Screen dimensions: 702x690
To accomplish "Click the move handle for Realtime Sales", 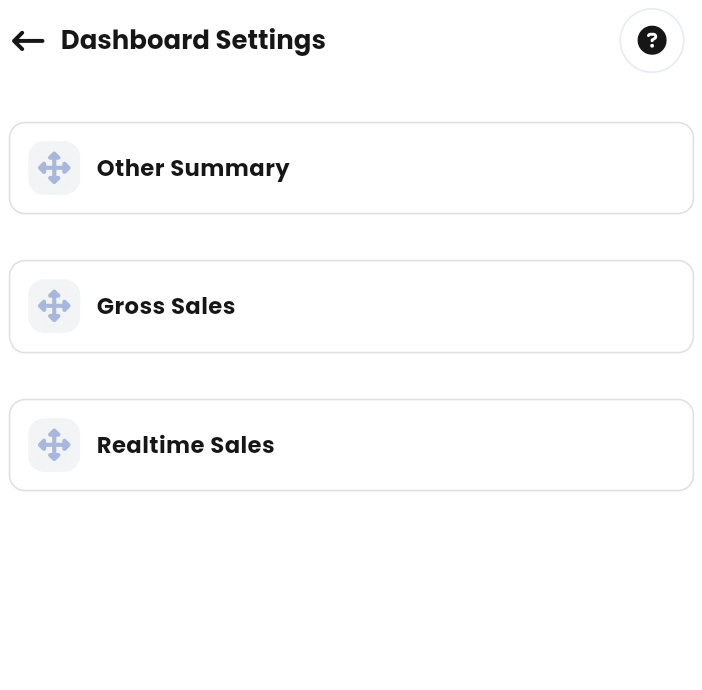I will click(x=54, y=445).
